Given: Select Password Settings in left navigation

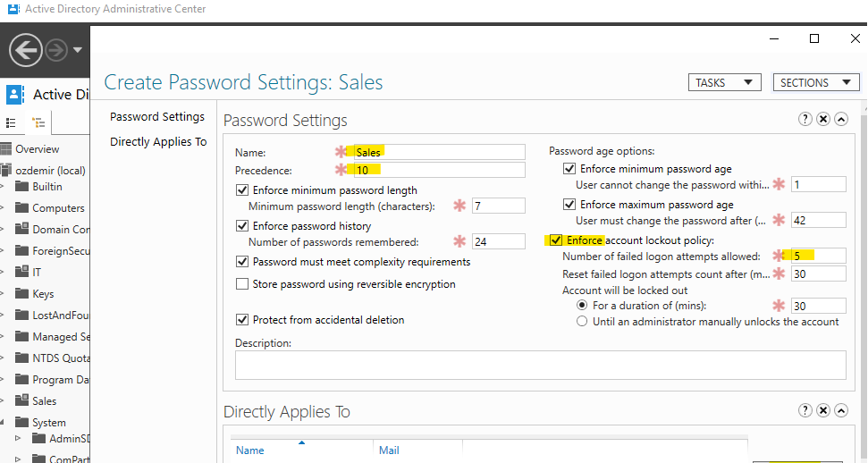Looking at the screenshot, I should (157, 117).
